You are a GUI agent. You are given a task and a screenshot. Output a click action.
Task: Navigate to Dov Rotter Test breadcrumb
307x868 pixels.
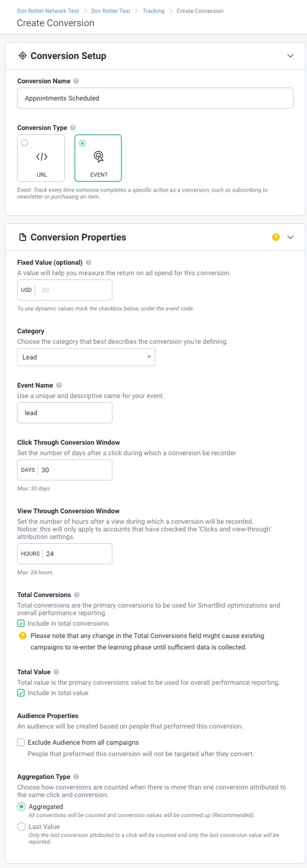[111, 11]
